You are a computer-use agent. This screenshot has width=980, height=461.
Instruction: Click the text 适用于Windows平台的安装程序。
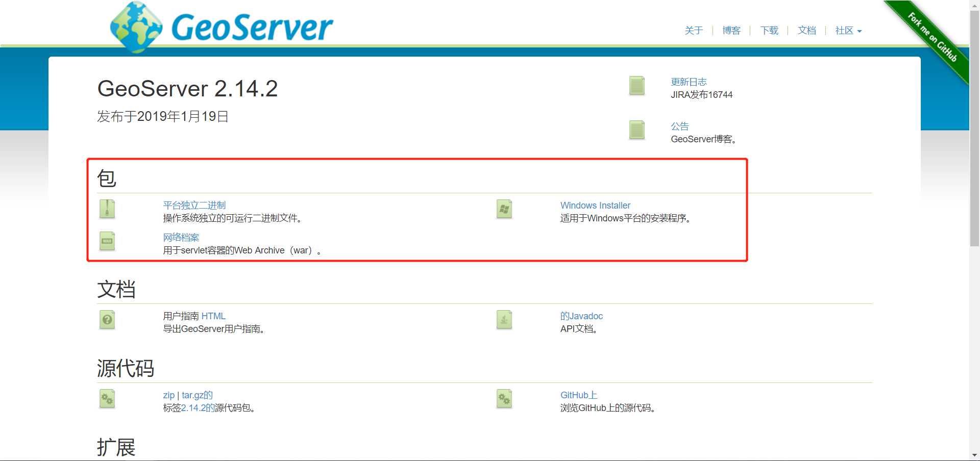click(x=626, y=218)
